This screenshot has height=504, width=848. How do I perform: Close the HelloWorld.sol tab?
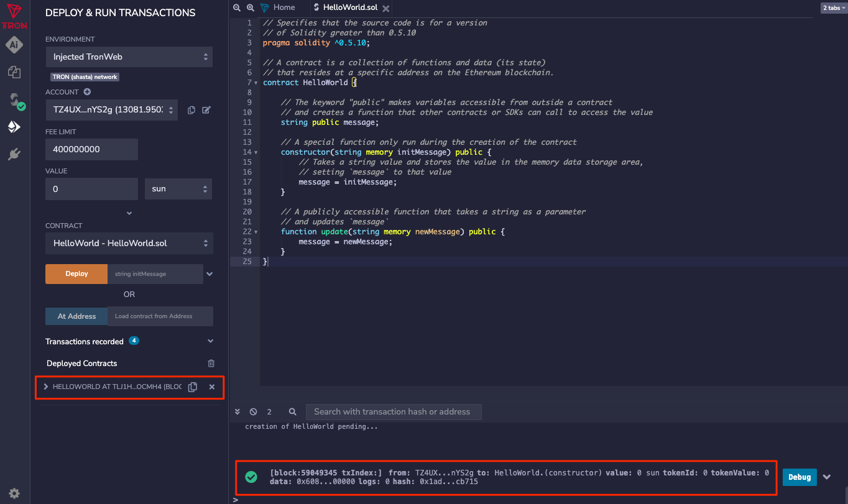click(386, 8)
